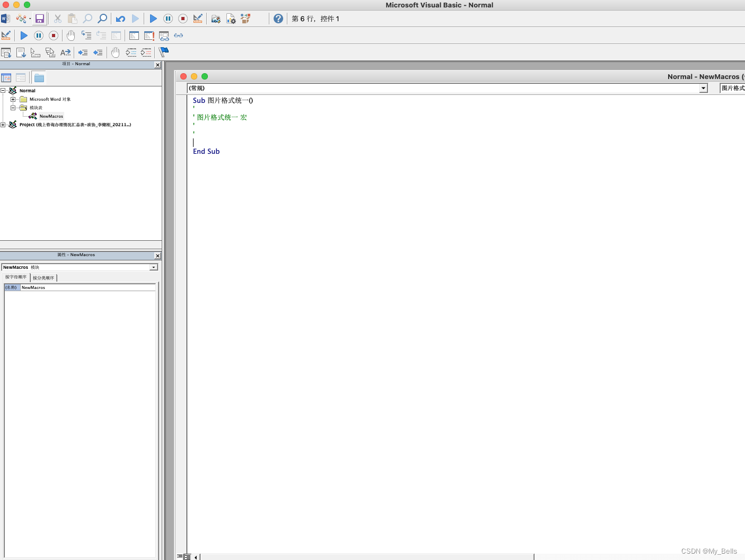The height and width of the screenshot is (560, 745).
Task: Click the status text 第 6 行, 控件 1
Action: 315,19
